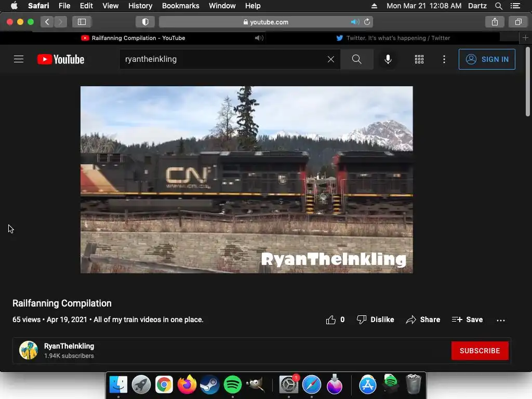The image size is (532, 399).
Task: Open the RyanTheInkling channel avatar
Action: pyautogui.click(x=29, y=350)
